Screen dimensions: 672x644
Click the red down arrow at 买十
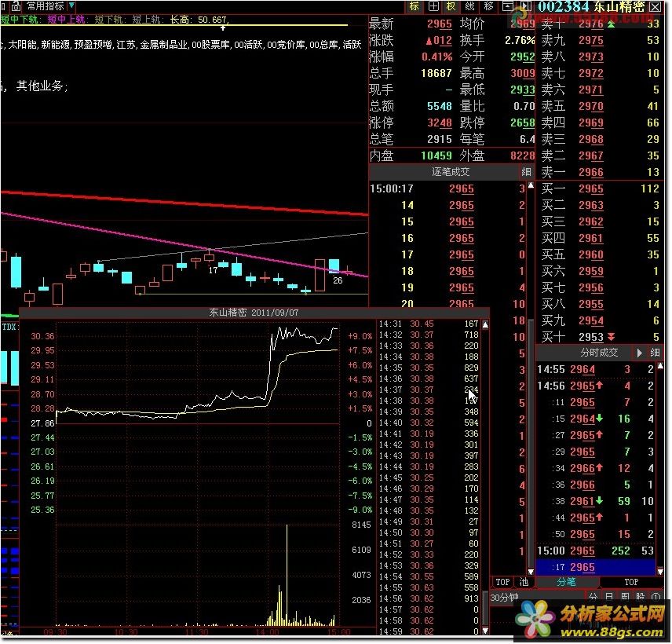click(x=611, y=337)
